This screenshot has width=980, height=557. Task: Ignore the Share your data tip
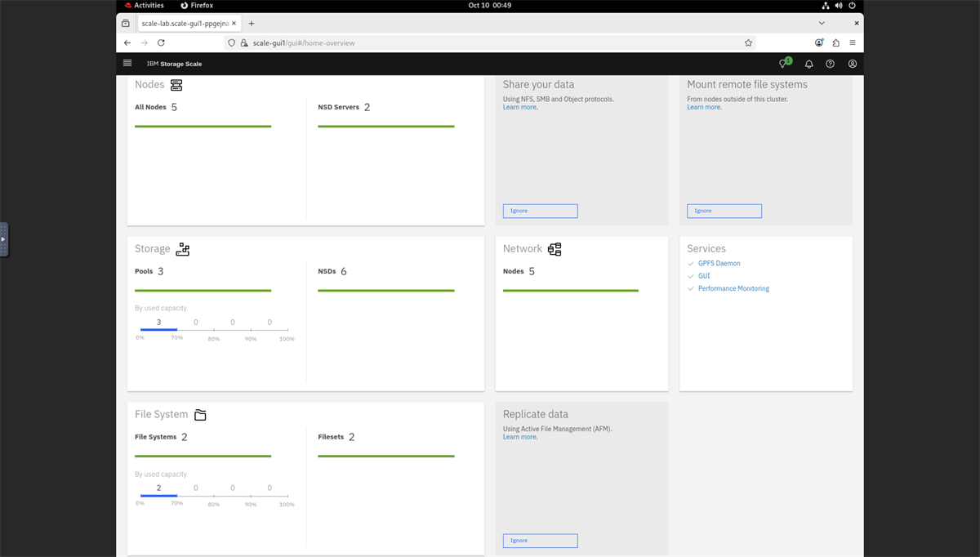coord(540,211)
